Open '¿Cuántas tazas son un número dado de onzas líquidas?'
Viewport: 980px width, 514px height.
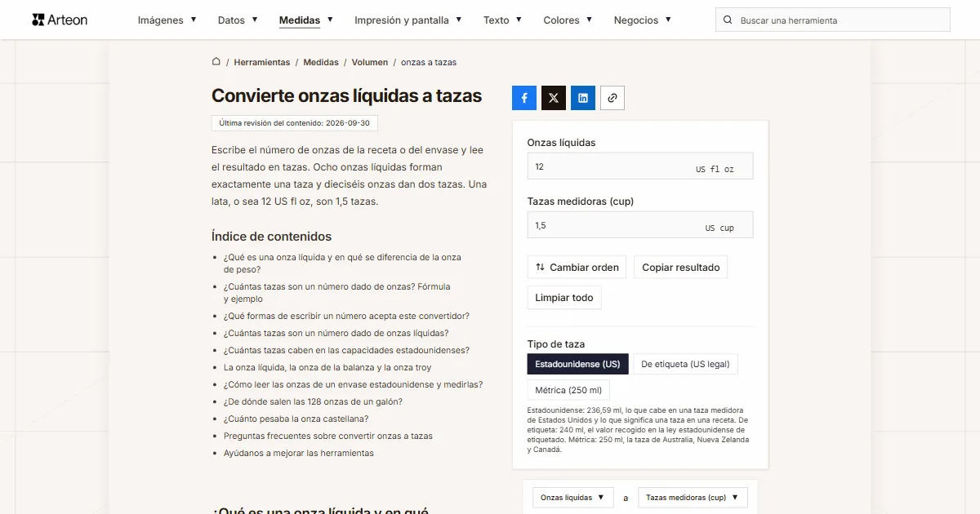point(336,333)
